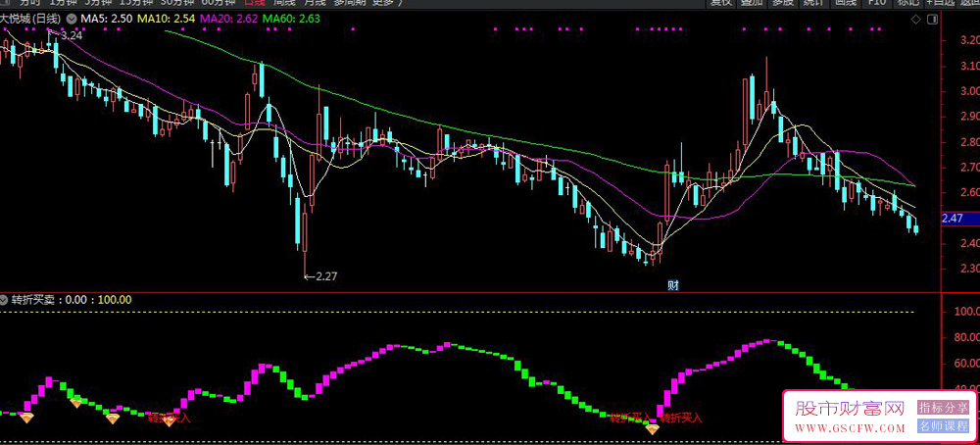Open the dropdown arrow beside 转折买卖 indicator
This screenshot has width=980, height=445.
point(4,299)
